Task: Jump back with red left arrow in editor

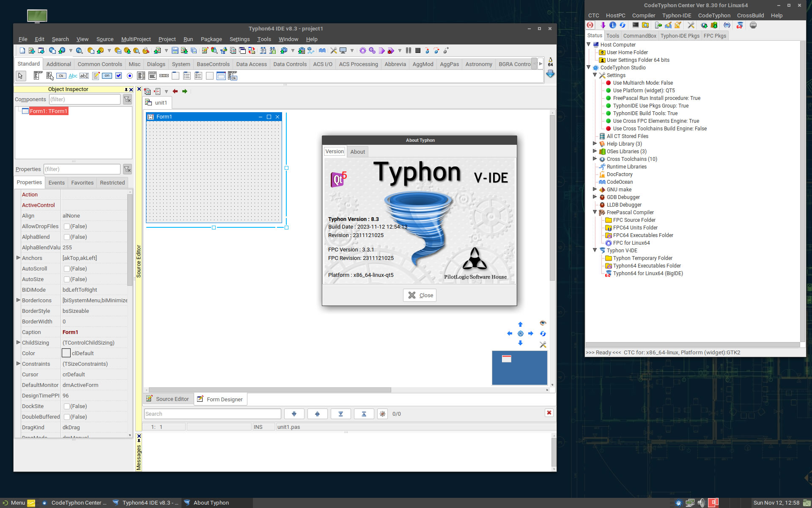Action: coord(175,91)
